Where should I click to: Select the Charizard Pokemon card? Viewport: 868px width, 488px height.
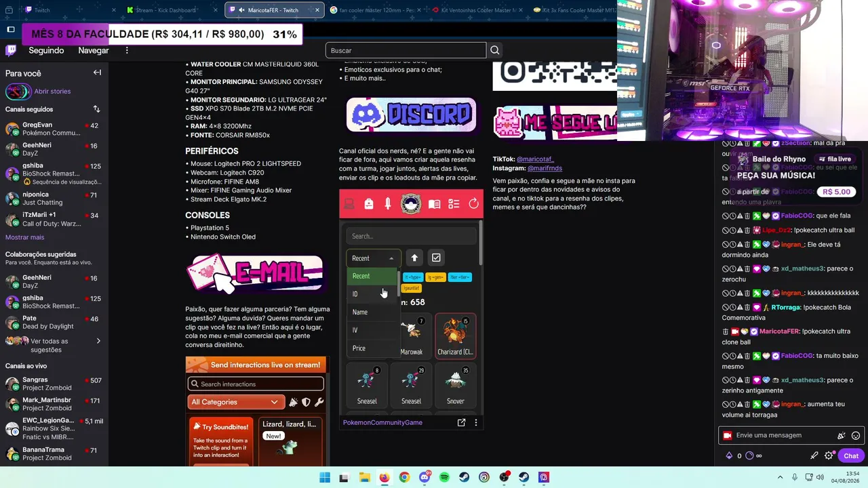tap(455, 335)
